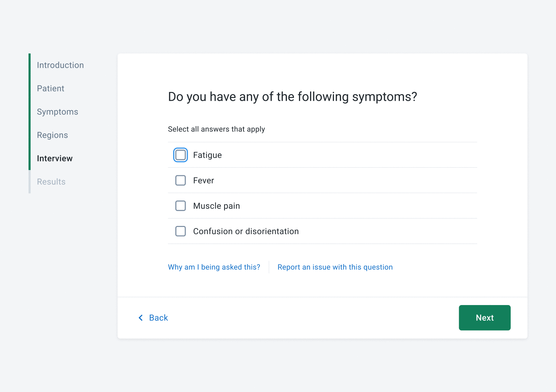Select the Introduction step in sidebar
Viewport: 556px width, 392px height.
pyautogui.click(x=60, y=65)
